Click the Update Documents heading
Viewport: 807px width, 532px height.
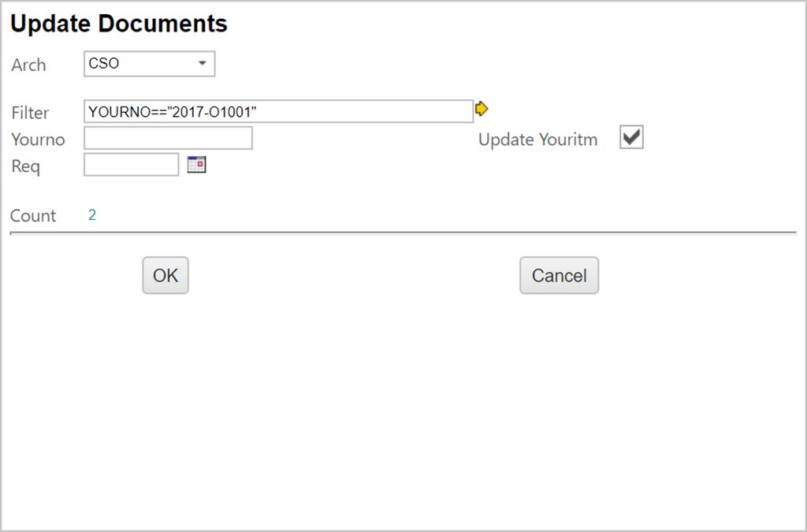click(119, 24)
